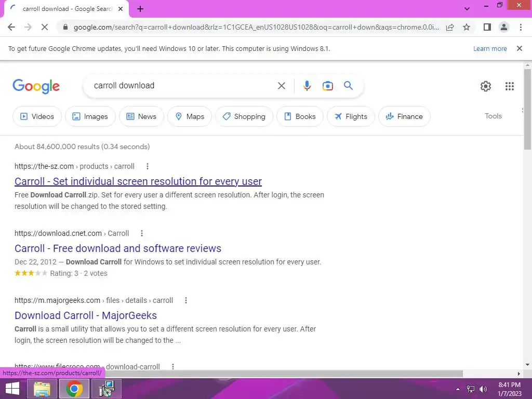The width and height of the screenshot is (532, 399).
Task: Click the vertical scrollbar thumb
Action: click(527, 109)
